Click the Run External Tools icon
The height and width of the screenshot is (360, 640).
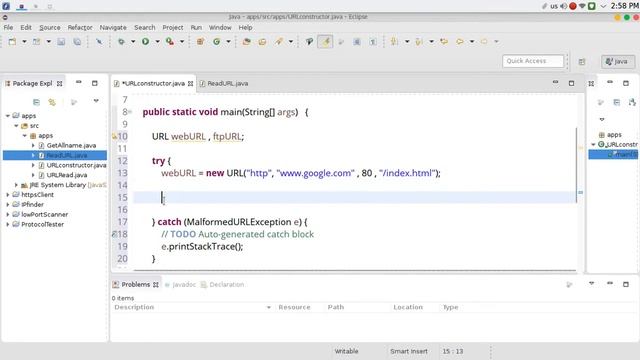click(170, 42)
